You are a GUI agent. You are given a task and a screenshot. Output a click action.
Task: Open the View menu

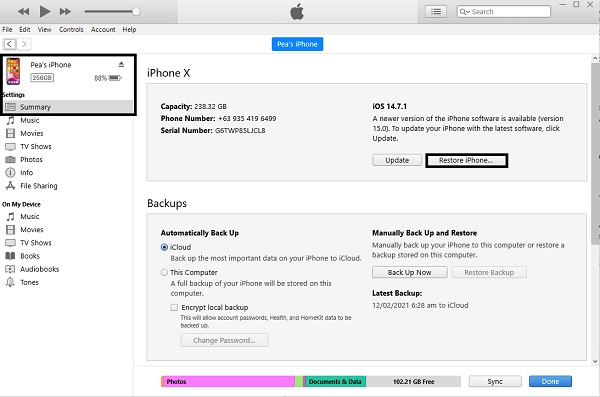pyautogui.click(x=44, y=29)
